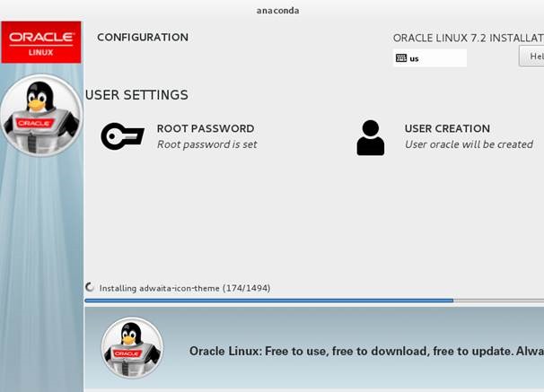544x392 pixels.
Task: Click the root password key icon
Action: [122, 136]
